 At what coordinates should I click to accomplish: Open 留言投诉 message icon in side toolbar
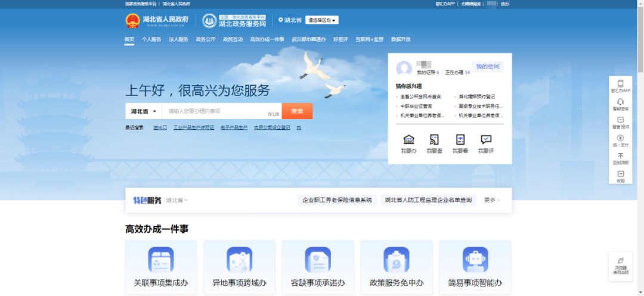click(x=621, y=120)
